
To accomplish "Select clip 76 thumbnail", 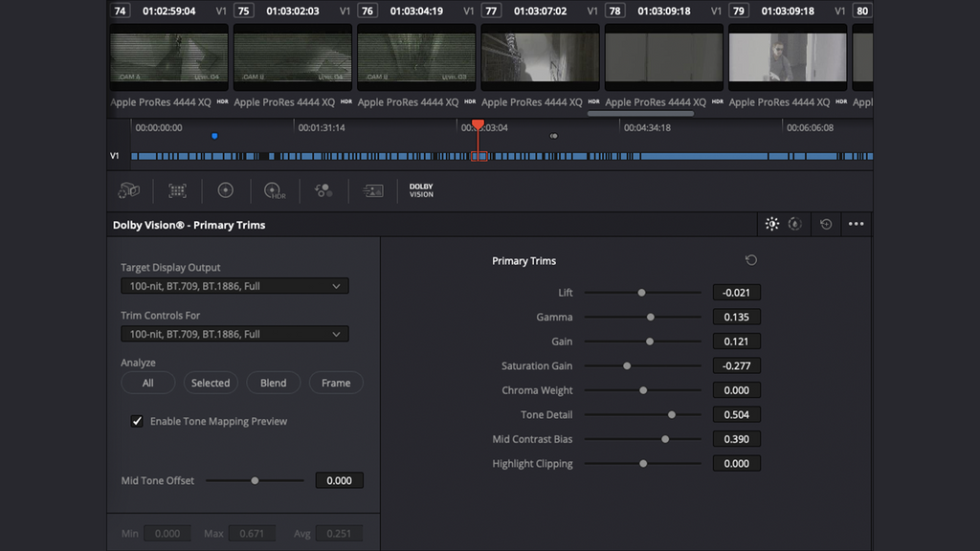I will (x=416, y=57).
